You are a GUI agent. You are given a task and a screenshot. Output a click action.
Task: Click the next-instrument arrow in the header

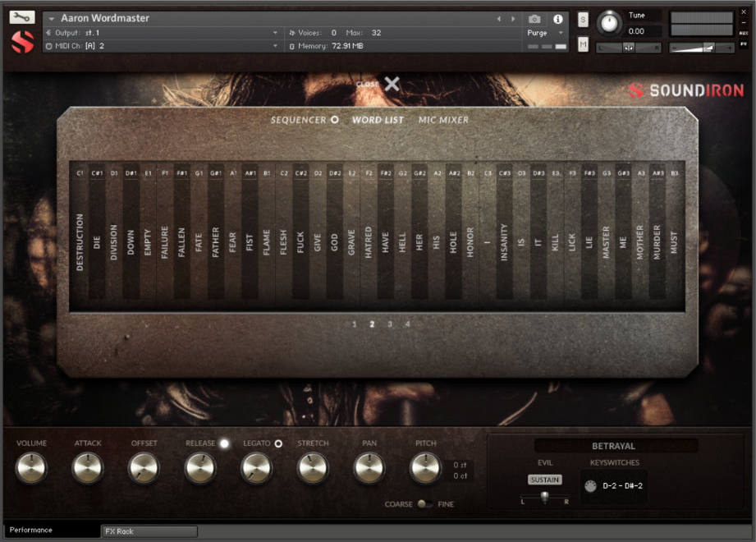[512, 17]
